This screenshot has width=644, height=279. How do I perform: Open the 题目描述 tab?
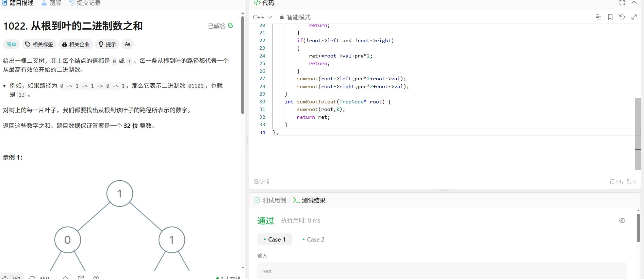18,3
